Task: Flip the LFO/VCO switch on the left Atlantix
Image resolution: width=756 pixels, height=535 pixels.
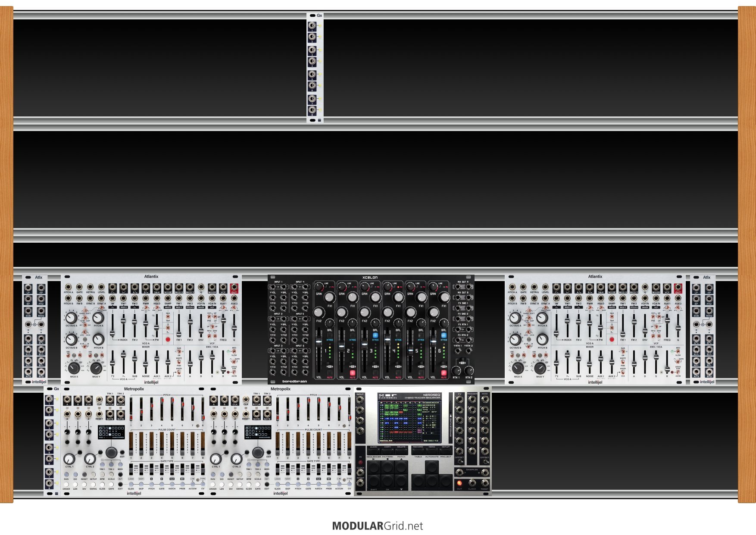Action: (x=85, y=332)
